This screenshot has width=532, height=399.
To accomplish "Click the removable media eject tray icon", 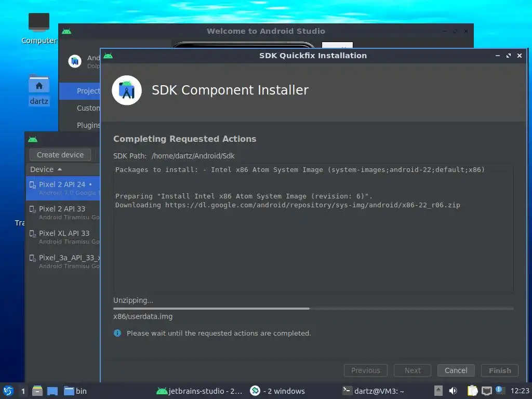I will 438,391.
